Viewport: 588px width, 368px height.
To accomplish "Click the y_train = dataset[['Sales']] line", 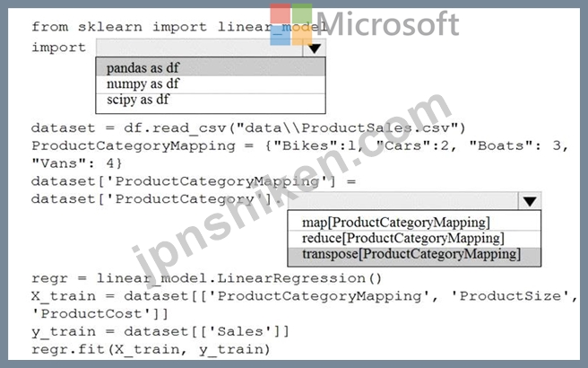I will click(x=160, y=331).
